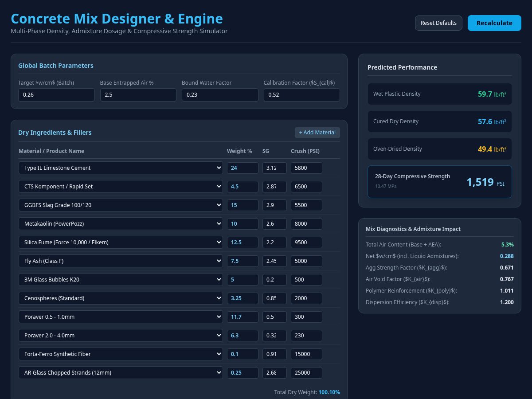Edit Cenospheres crush PSI field
Viewport: 532px width, 399px height.
coord(306,298)
